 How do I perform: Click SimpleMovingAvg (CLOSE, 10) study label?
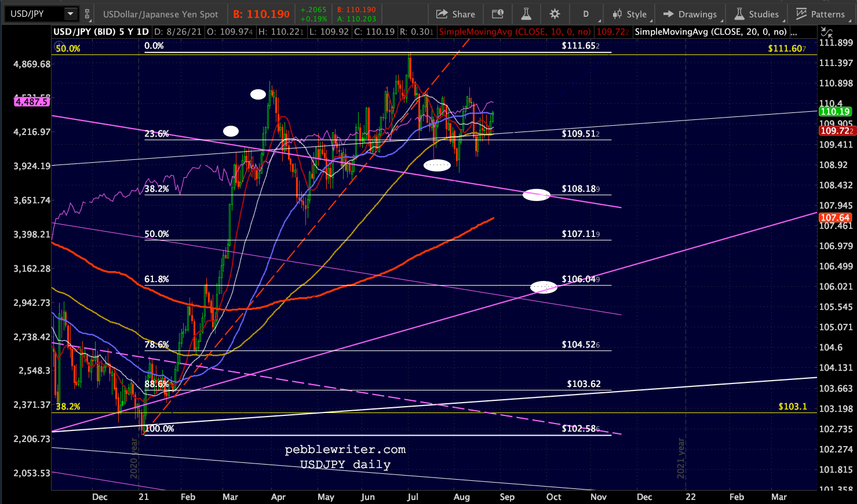515,32
